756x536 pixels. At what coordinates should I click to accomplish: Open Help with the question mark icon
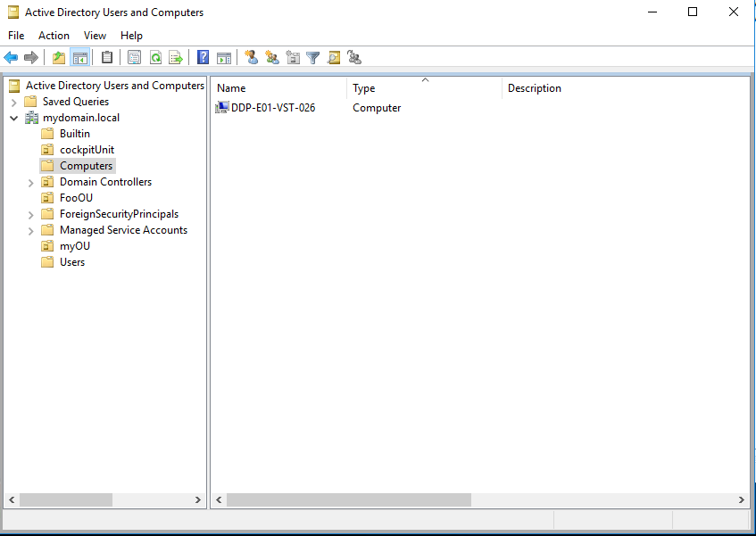[203, 58]
